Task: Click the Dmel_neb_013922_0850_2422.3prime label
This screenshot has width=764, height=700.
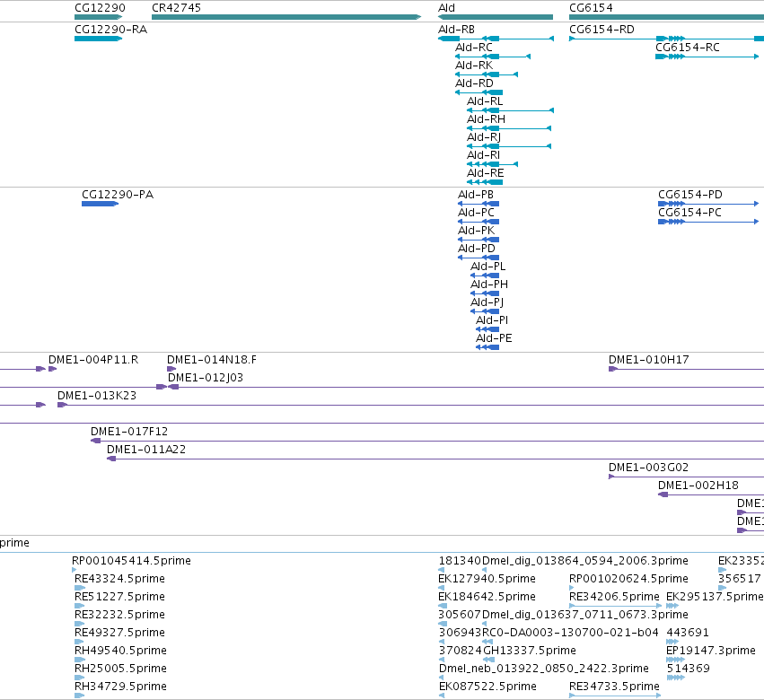Action: tap(544, 669)
